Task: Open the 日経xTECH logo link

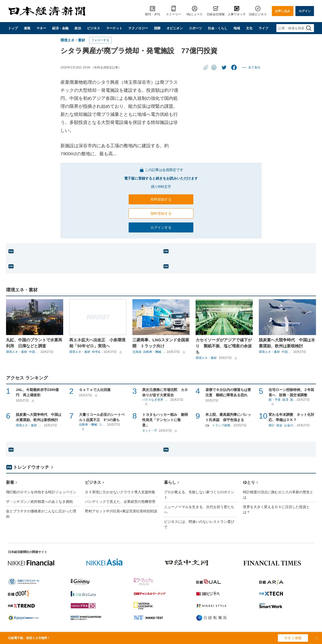Action: (271, 594)
